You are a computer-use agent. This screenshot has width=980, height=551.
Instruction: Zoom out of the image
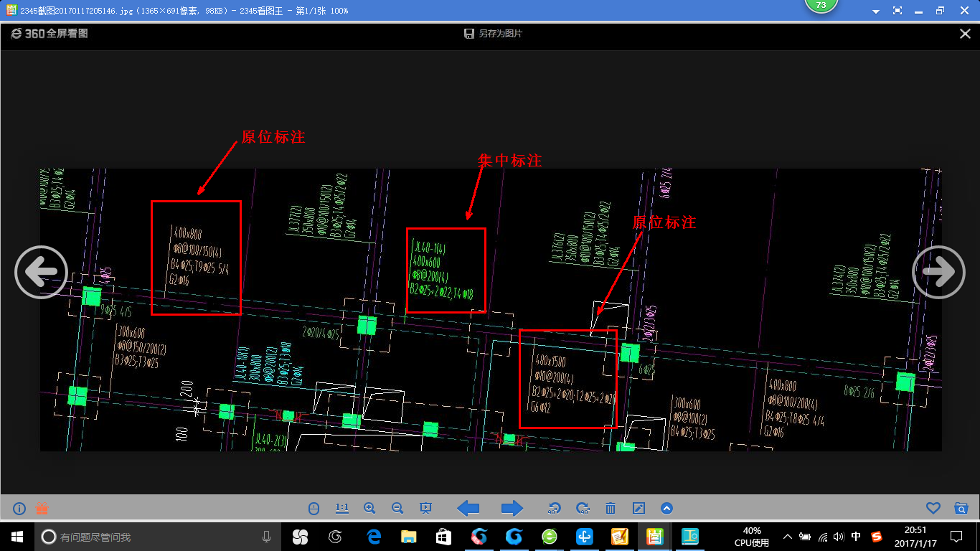(x=397, y=509)
